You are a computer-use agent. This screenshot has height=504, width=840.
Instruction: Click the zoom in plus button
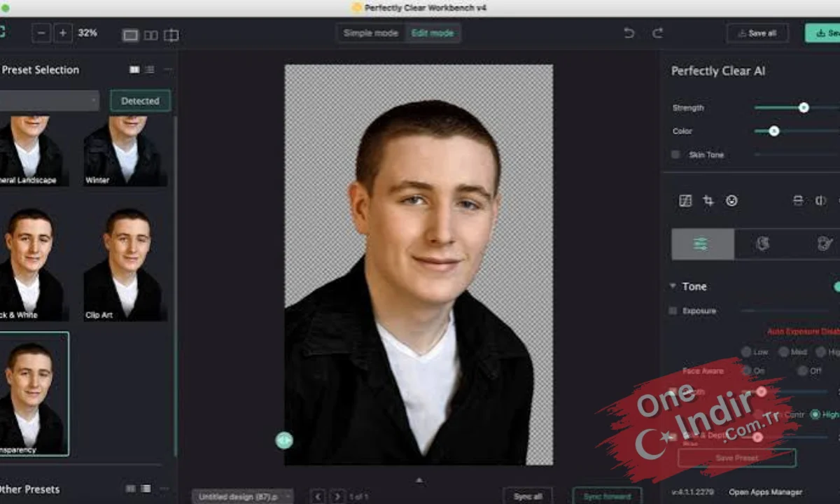(63, 33)
